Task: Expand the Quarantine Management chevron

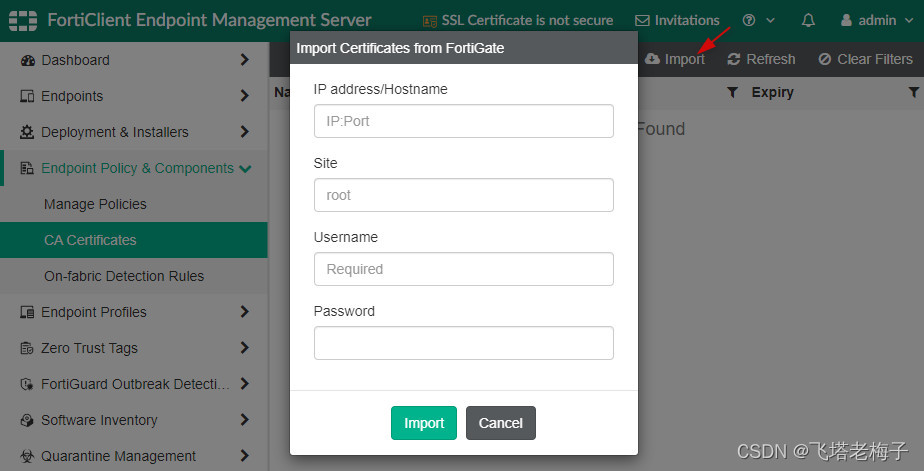Action: (245, 456)
